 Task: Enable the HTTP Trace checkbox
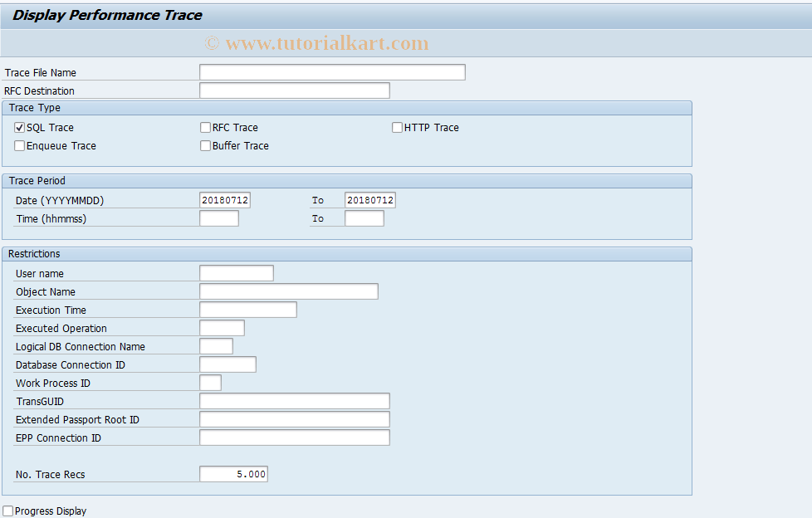(x=397, y=127)
